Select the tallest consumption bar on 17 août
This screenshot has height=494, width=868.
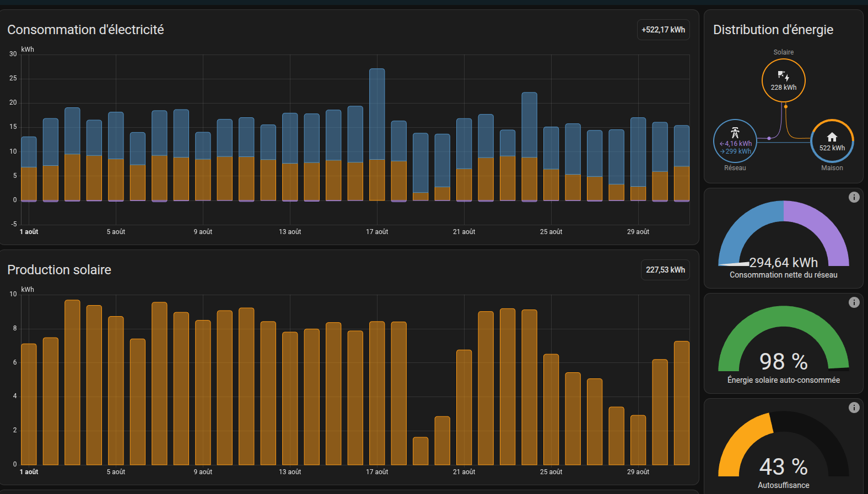pos(377,116)
